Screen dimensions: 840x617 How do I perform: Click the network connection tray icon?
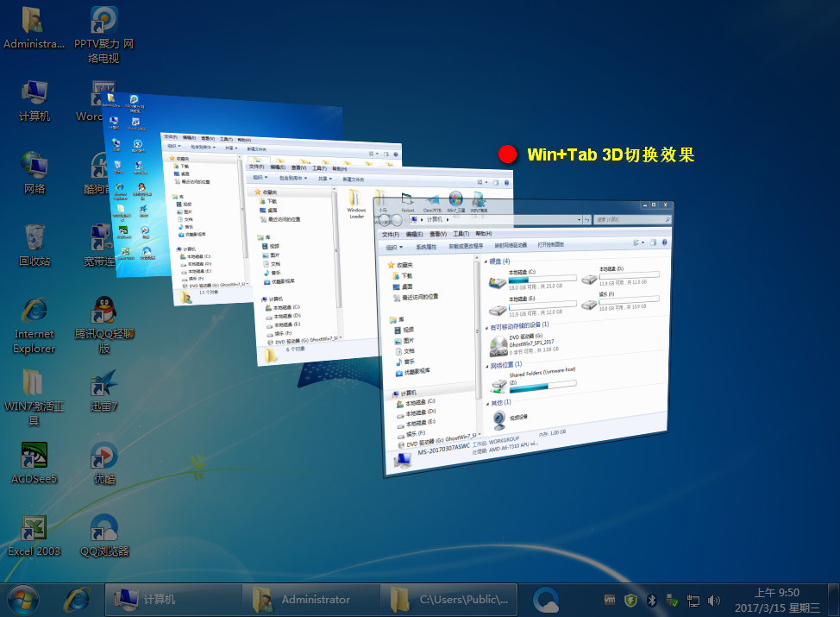pos(693,601)
